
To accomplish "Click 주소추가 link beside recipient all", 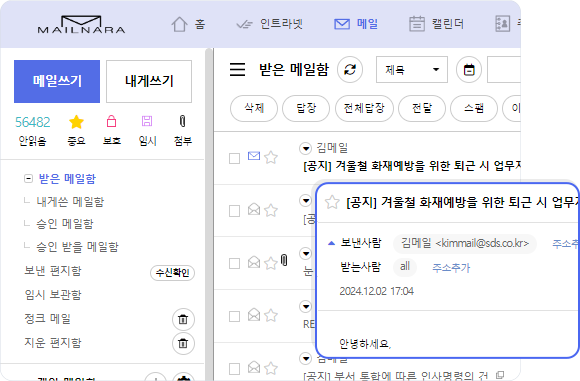I will [x=451, y=267].
